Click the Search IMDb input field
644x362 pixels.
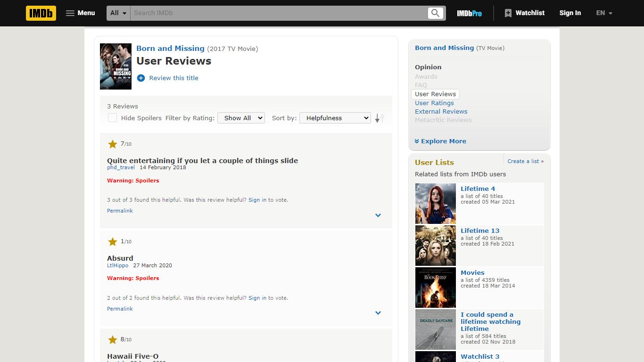click(278, 13)
